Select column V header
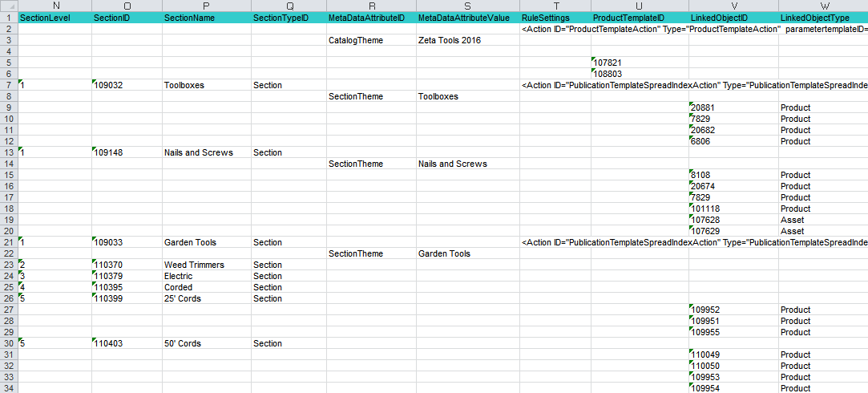 pos(733,6)
